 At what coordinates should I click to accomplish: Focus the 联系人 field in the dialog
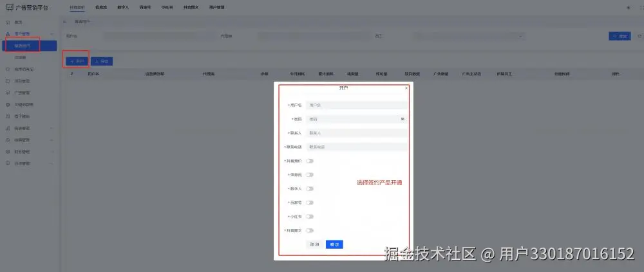pyautogui.click(x=357, y=133)
